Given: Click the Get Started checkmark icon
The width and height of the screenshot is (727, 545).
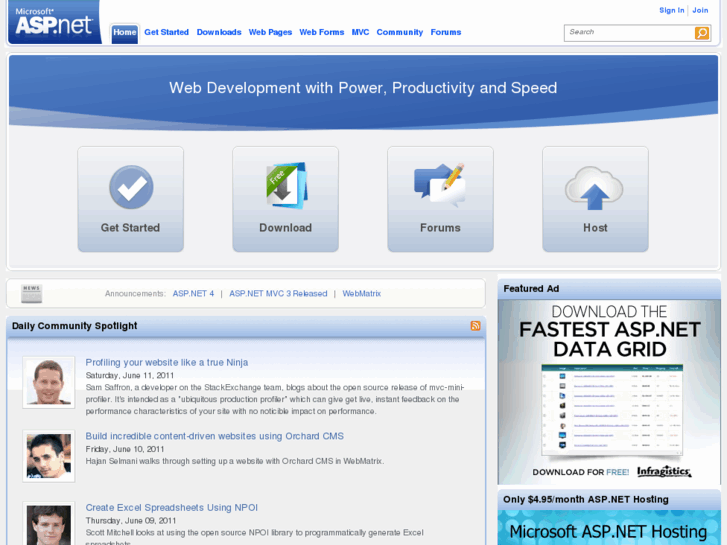Looking at the screenshot, I should pos(131,187).
